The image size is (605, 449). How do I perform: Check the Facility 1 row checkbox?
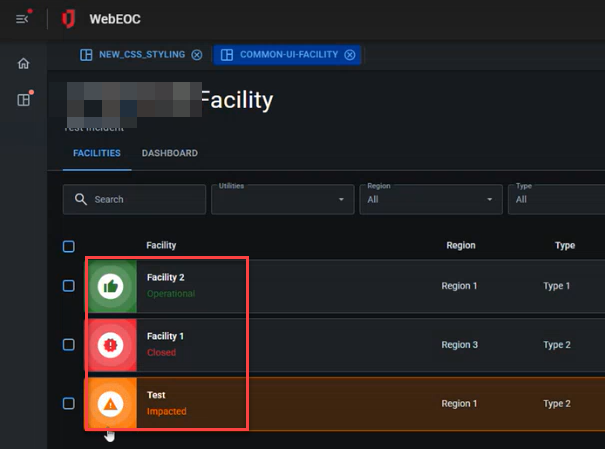(69, 344)
